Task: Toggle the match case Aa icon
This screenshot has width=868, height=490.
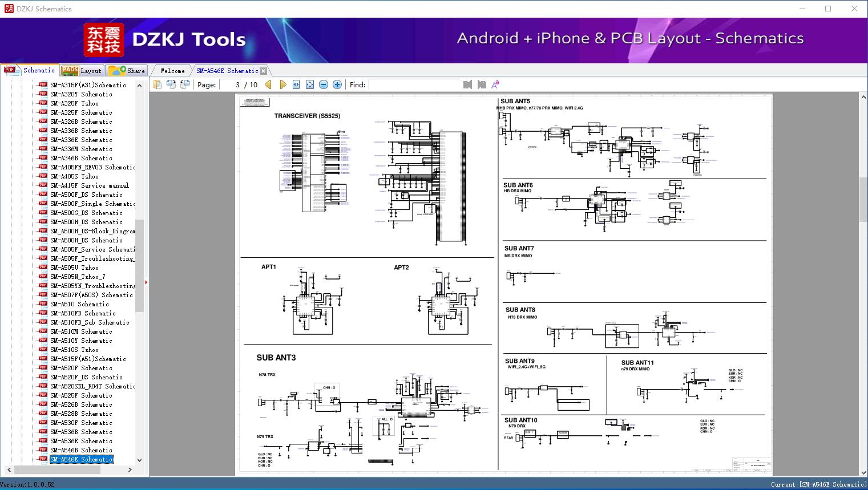Action: (495, 84)
